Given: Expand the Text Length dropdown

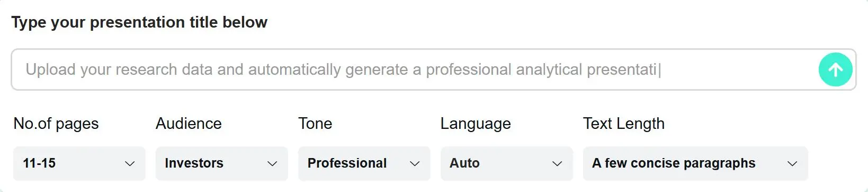Looking at the screenshot, I should (695, 163).
